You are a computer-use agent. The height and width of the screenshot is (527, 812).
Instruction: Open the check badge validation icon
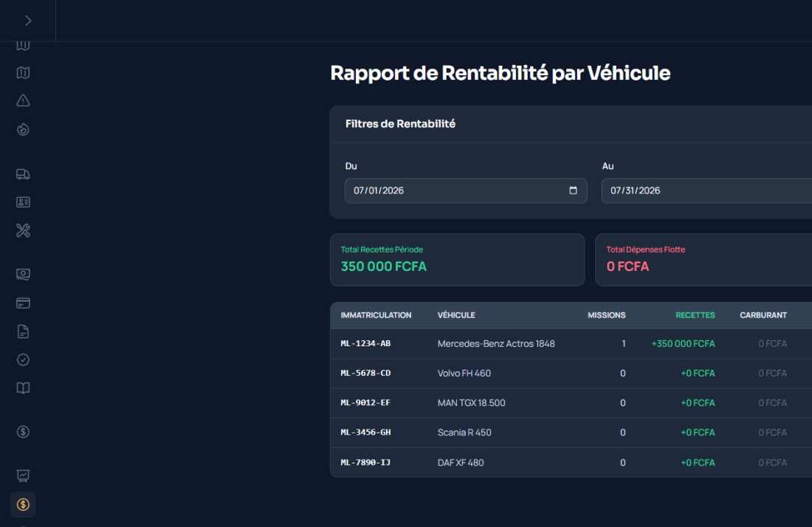[23, 359]
